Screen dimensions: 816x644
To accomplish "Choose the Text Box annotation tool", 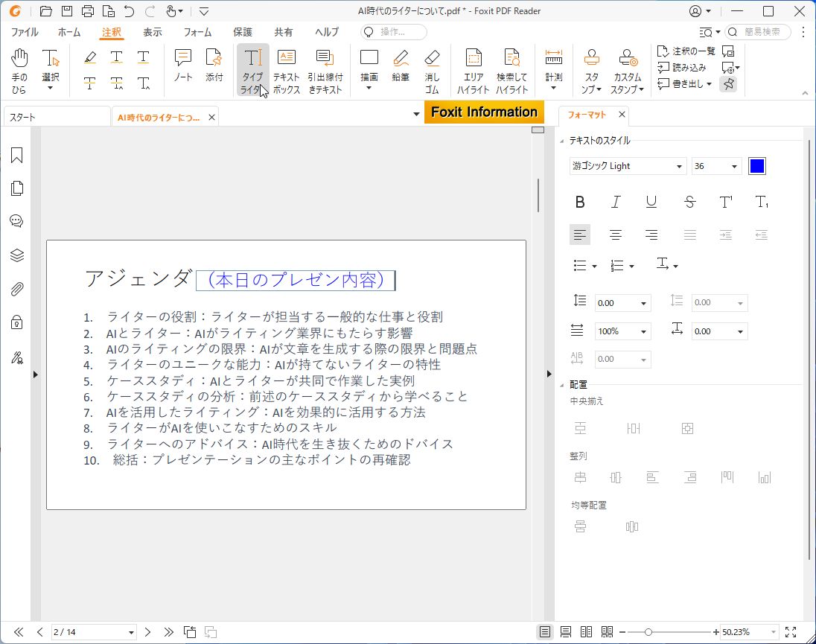I will (286, 71).
